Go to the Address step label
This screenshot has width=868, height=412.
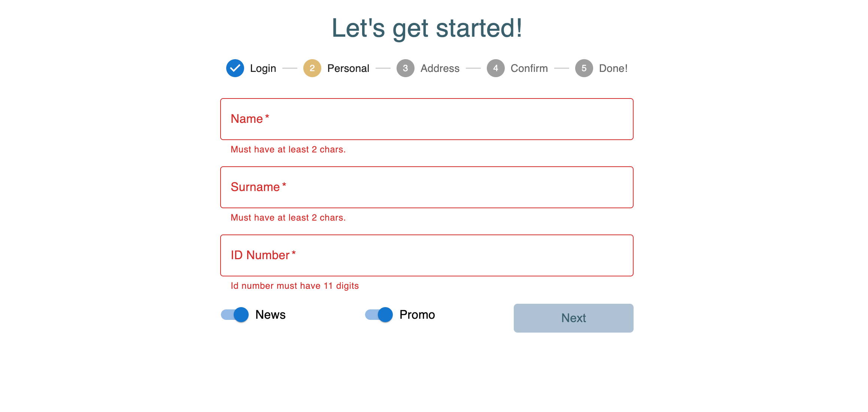click(440, 68)
